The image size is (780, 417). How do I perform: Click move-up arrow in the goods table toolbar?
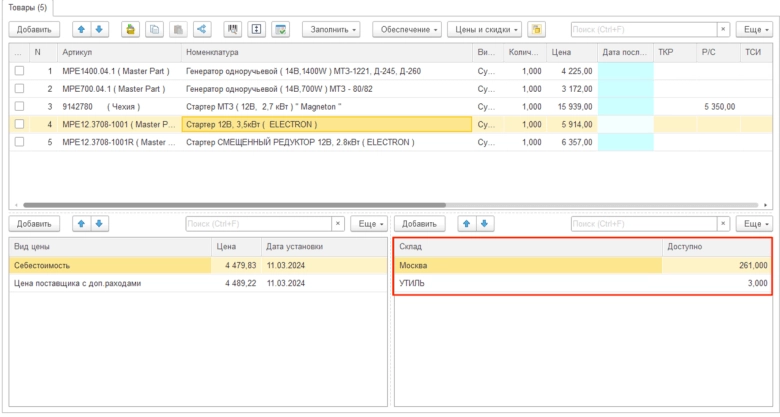click(x=82, y=30)
